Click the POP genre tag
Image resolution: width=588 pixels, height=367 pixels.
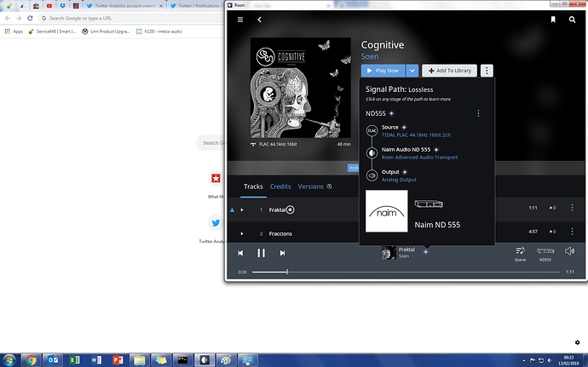[354, 168]
